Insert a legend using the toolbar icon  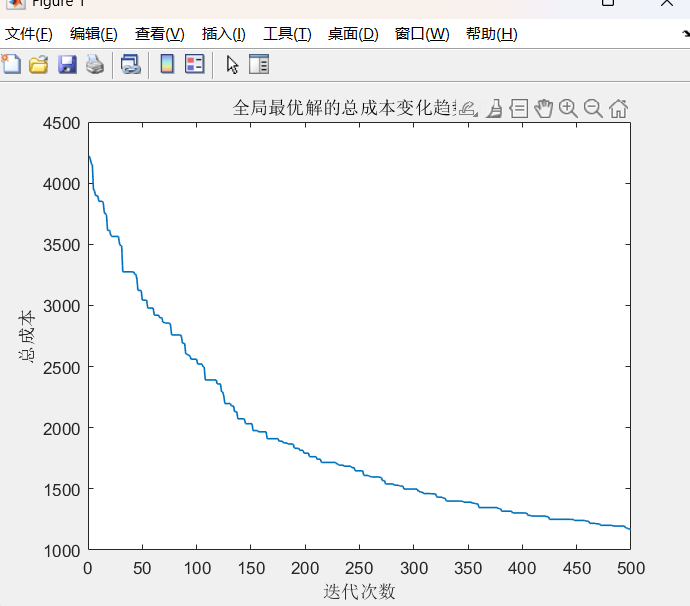[195, 64]
